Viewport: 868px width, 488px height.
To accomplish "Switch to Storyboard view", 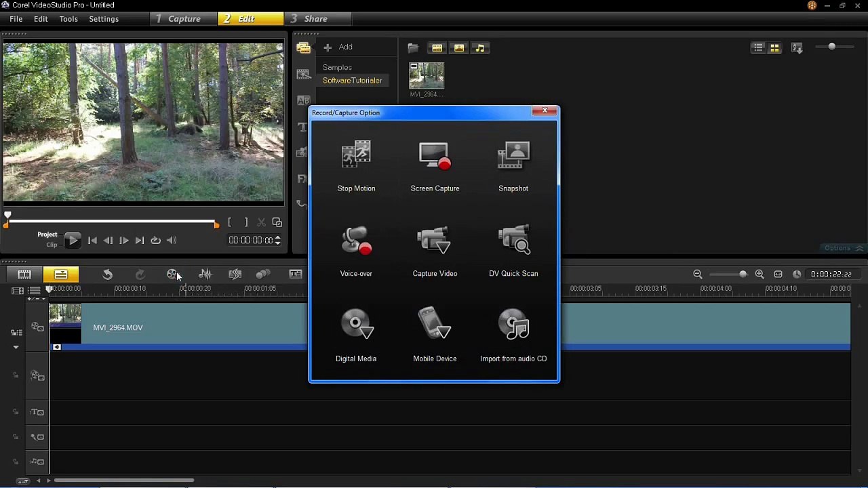I will point(24,274).
